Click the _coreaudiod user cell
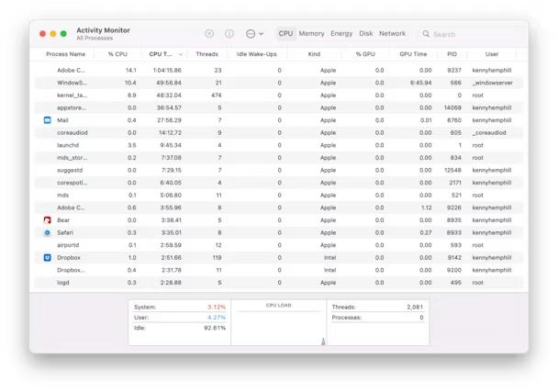 pyautogui.click(x=489, y=132)
